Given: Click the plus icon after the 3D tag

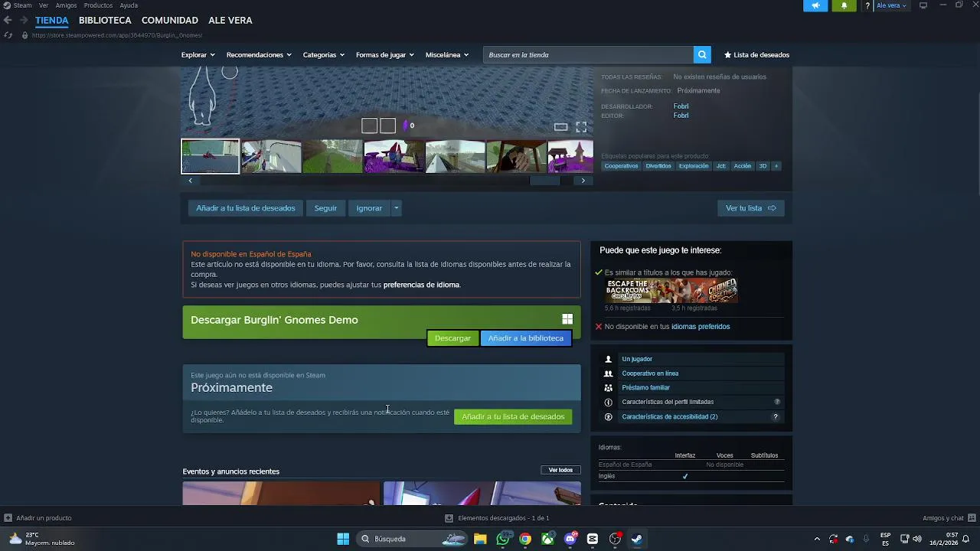Looking at the screenshot, I should pos(776,166).
